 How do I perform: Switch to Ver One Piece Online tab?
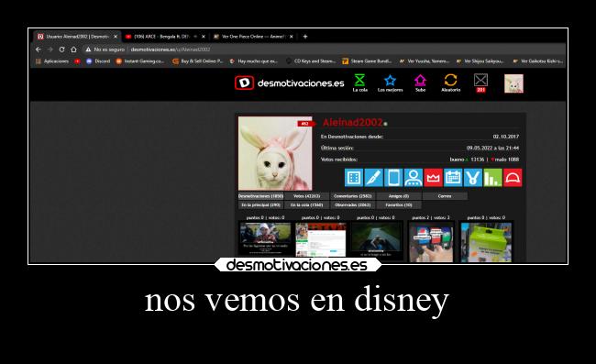click(x=253, y=37)
